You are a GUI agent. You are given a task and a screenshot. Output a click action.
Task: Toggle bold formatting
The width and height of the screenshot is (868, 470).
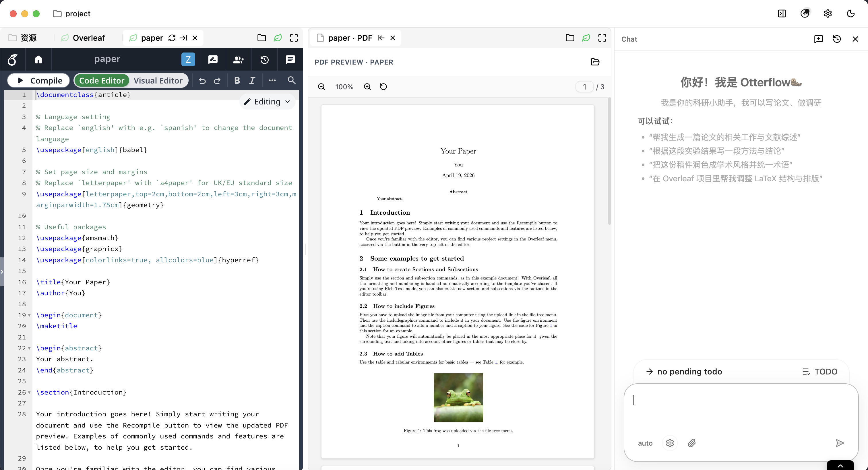click(x=237, y=81)
